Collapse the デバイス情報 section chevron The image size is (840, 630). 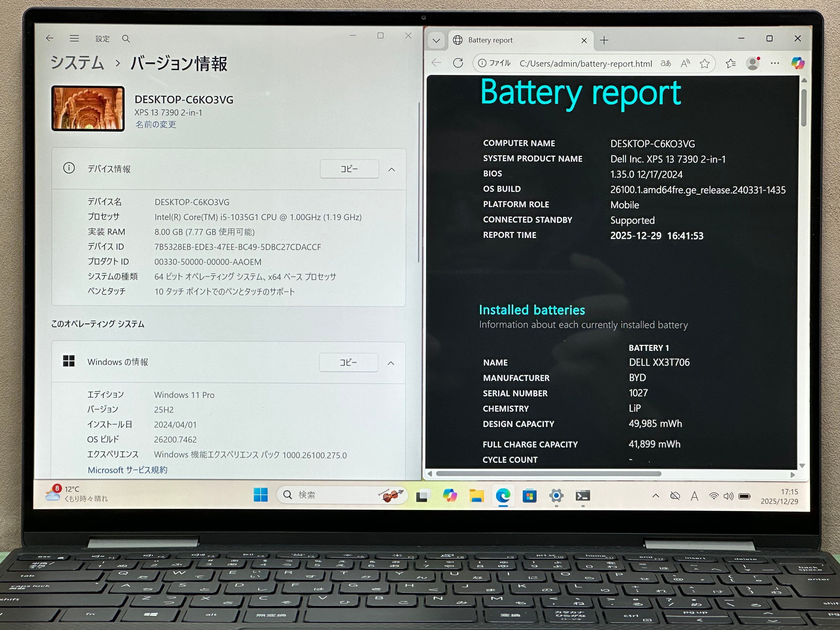coord(391,169)
